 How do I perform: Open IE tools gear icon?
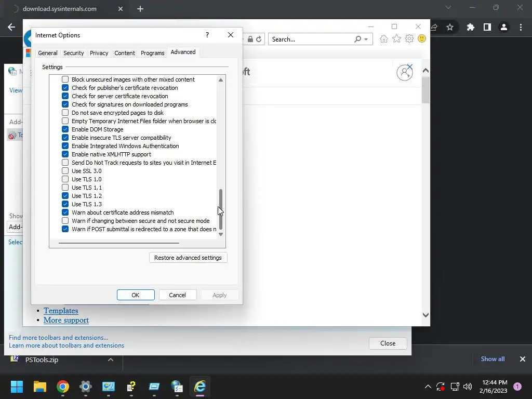click(409, 38)
